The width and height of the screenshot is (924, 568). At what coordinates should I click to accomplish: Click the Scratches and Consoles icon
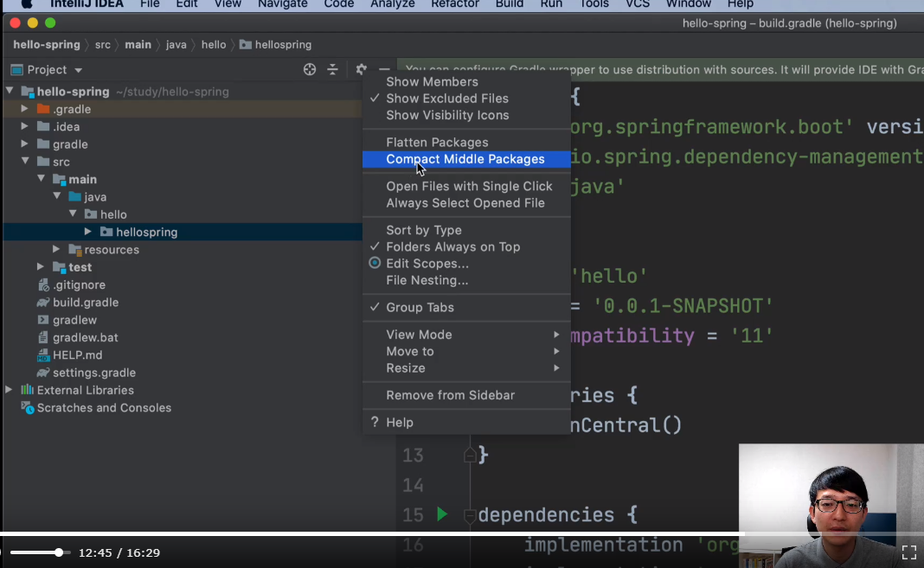tap(27, 407)
